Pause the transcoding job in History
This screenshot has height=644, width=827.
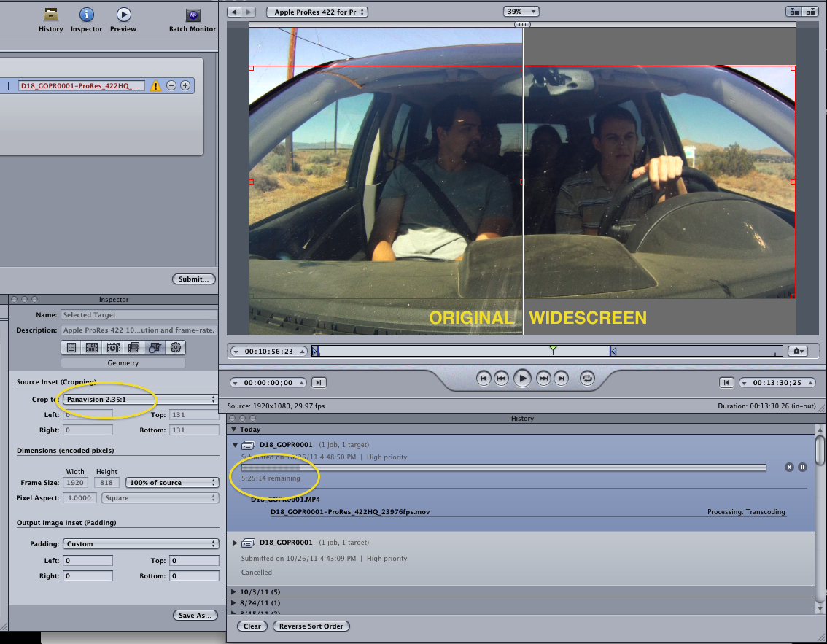pyautogui.click(x=802, y=468)
